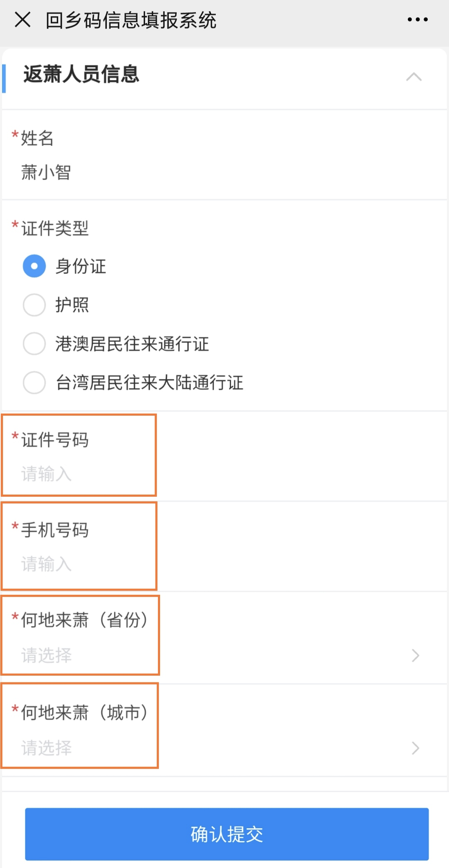Submit form with 确认提交 button
449x868 pixels.
(x=227, y=834)
